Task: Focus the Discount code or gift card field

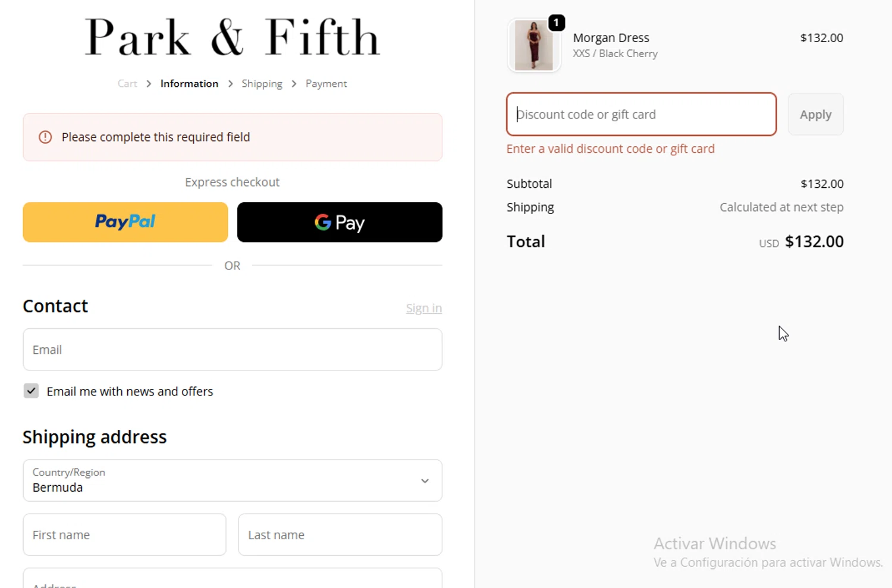Action: click(x=641, y=114)
